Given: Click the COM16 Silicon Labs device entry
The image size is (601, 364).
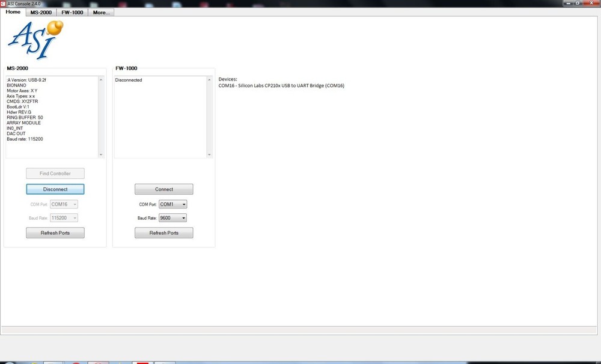Looking at the screenshot, I should (281, 86).
